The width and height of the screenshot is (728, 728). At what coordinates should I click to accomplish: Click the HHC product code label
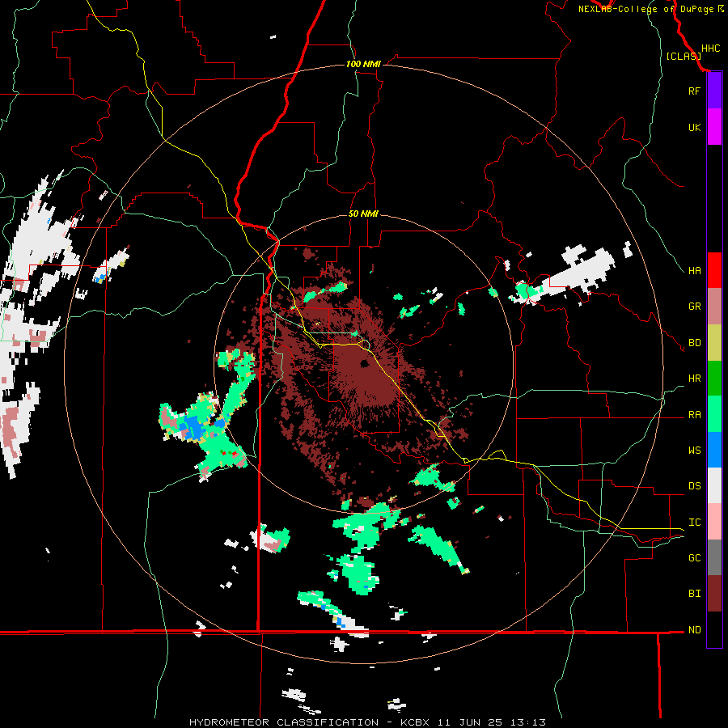pos(710,49)
